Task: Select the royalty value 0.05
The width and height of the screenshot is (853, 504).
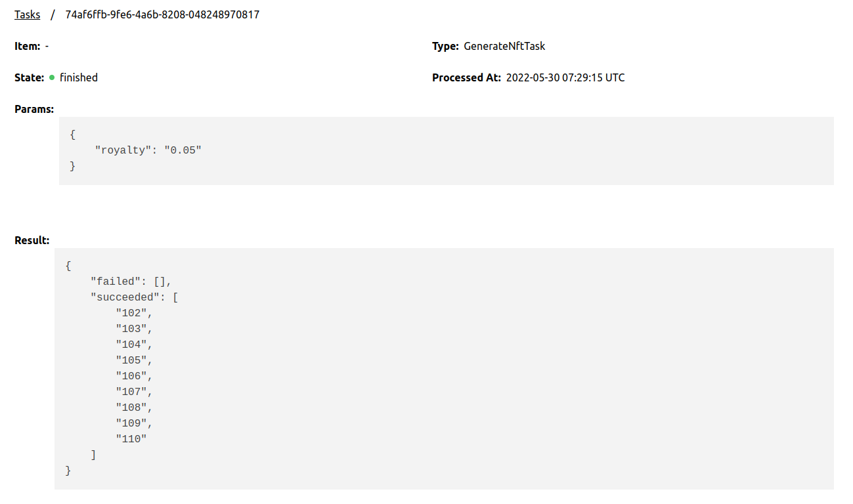Action: (x=185, y=150)
